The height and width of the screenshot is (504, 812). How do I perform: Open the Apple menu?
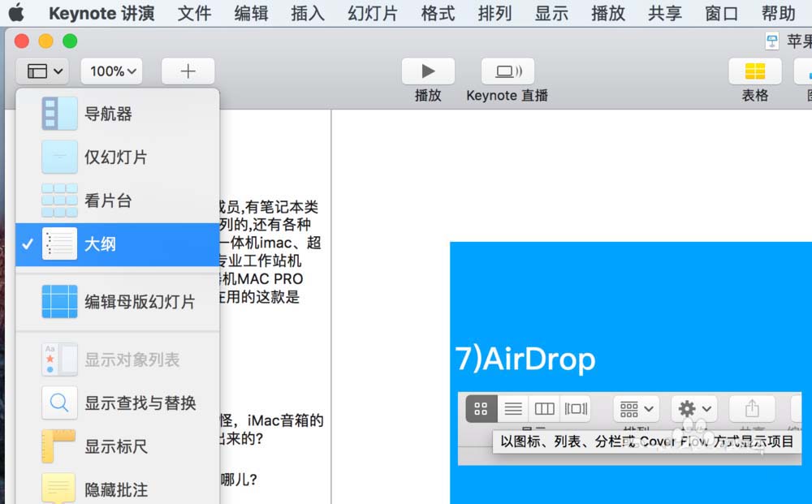click(x=16, y=12)
